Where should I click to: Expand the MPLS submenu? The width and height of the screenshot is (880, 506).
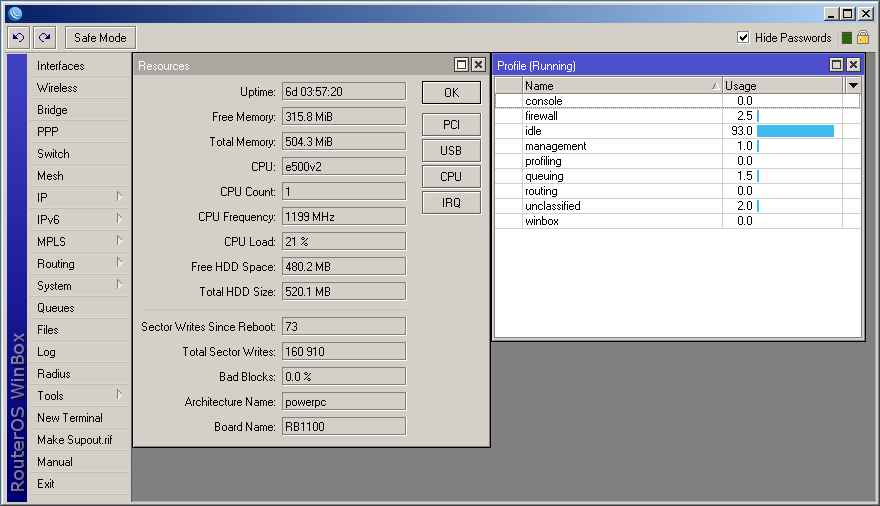tap(119, 241)
